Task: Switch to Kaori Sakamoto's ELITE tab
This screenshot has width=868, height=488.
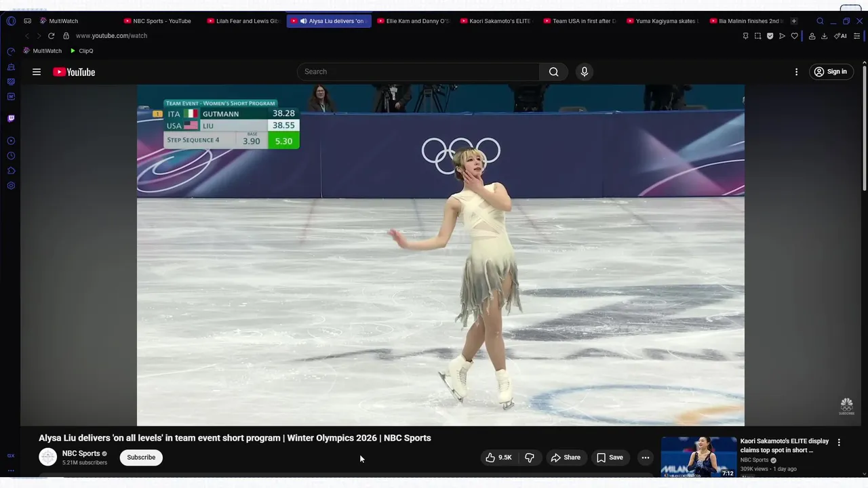Action: 496,21
